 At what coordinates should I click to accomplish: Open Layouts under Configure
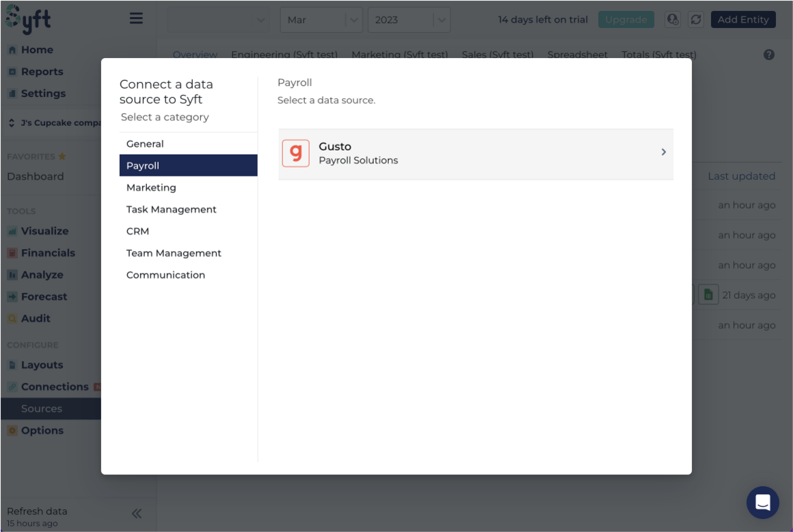pyautogui.click(x=42, y=364)
